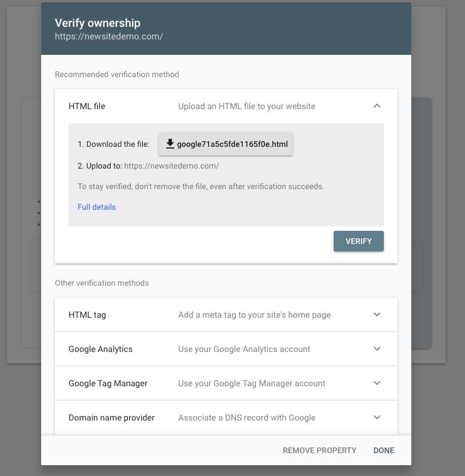Click the Recommended verification method label
465x476 pixels.
pos(117,74)
